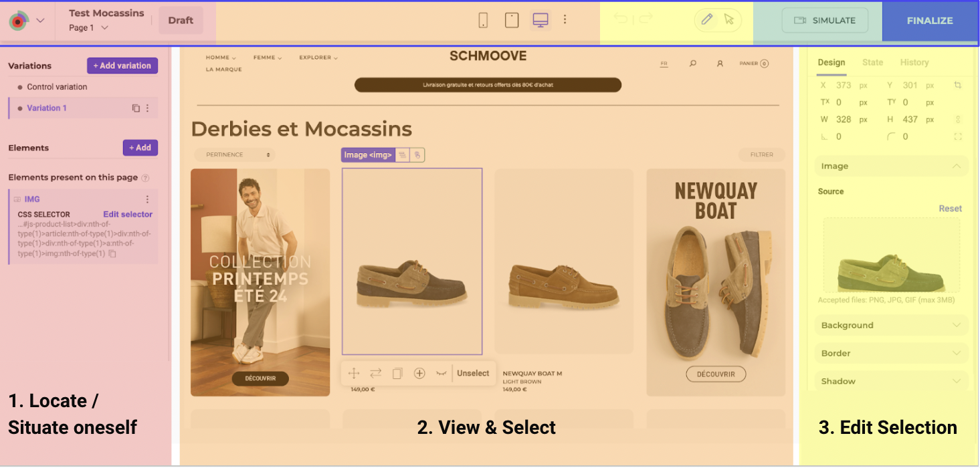This screenshot has width=980, height=468.
Task: Expand the Background section
Action: point(957,326)
